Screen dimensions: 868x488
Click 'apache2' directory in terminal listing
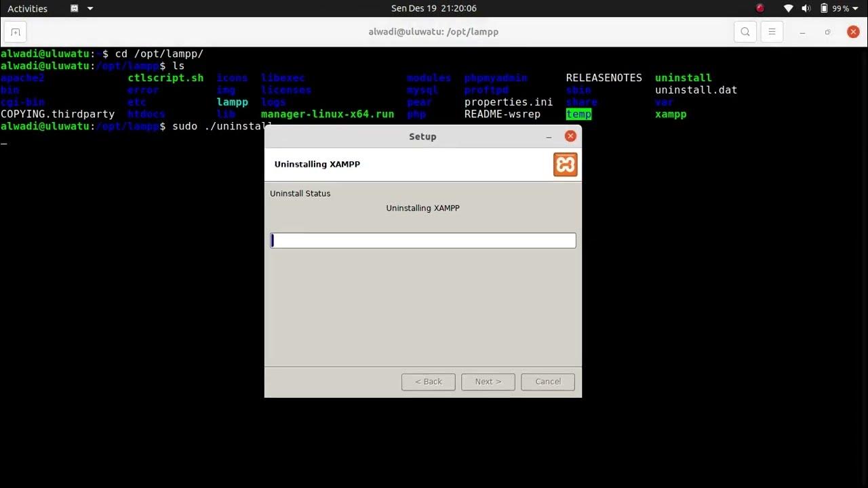[22, 78]
